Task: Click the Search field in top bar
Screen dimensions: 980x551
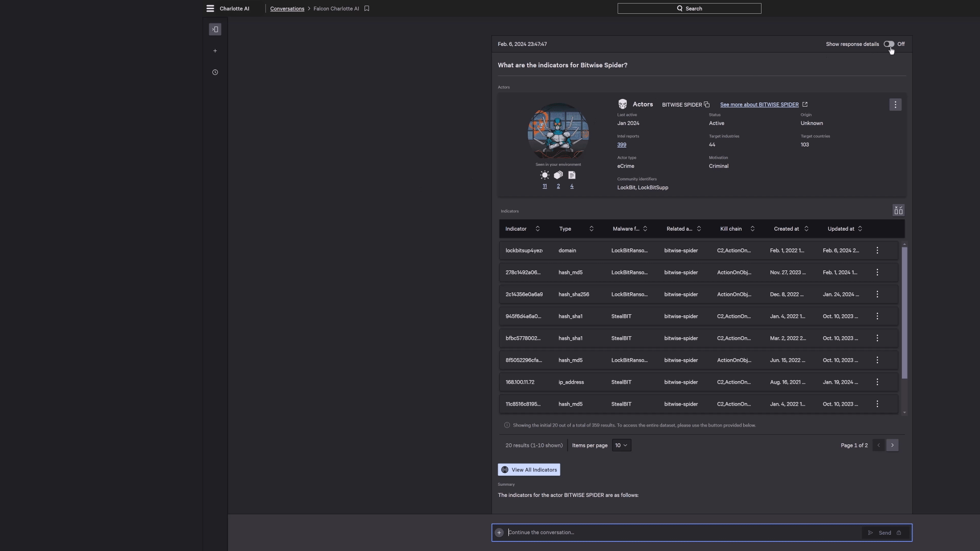Action: pos(689,9)
